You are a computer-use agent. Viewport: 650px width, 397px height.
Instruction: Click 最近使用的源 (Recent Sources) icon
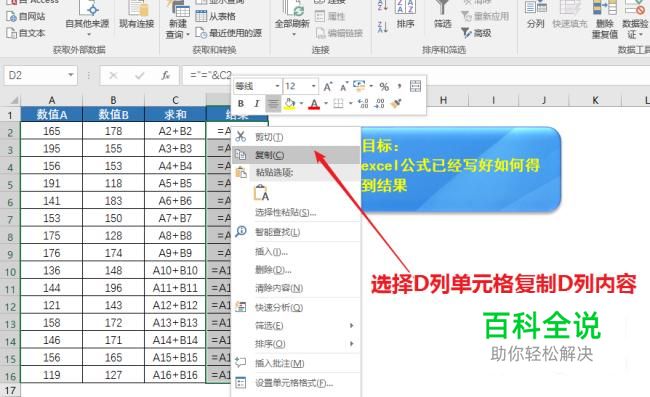pyautogui.click(x=201, y=33)
